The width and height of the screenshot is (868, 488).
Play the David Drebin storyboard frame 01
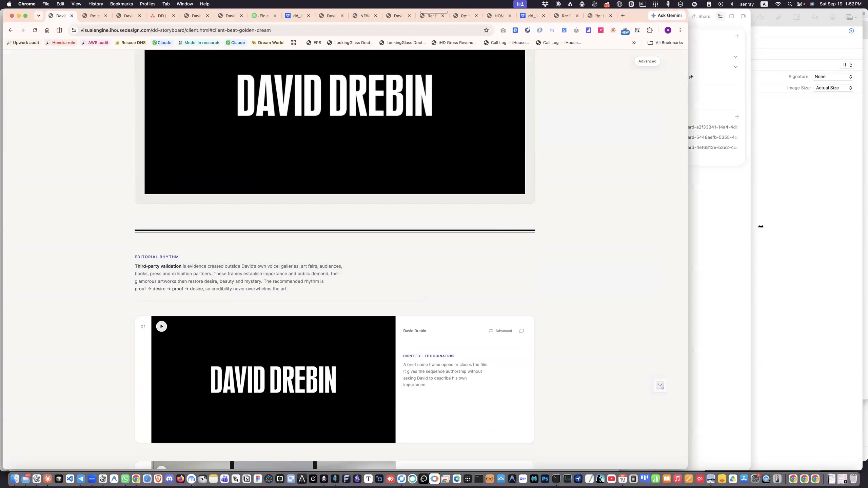[x=161, y=326]
